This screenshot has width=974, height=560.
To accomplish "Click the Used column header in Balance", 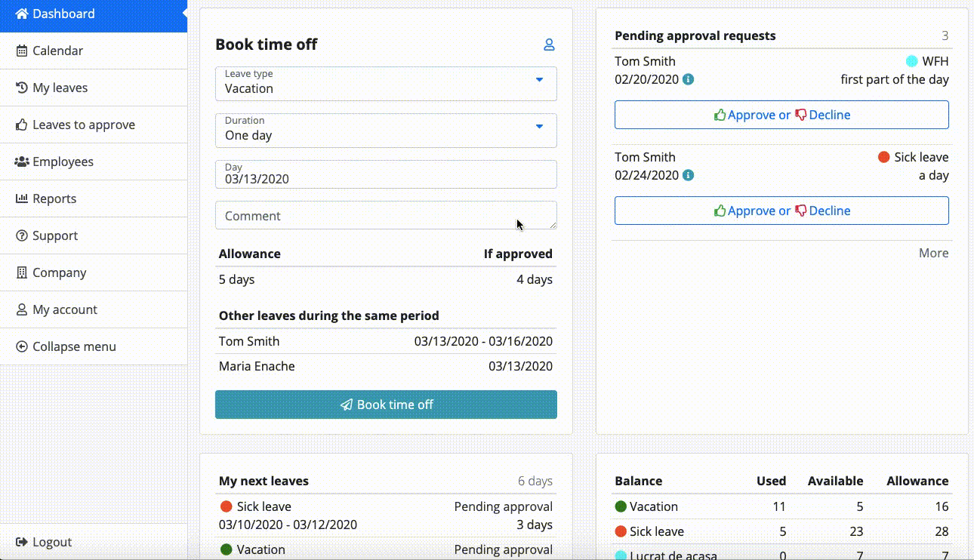I will (x=771, y=481).
